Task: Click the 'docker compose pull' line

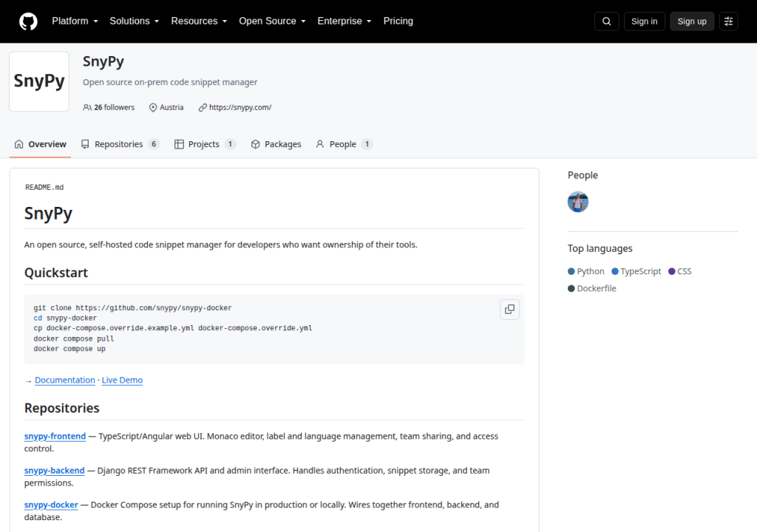Action: pyautogui.click(x=74, y=339)
